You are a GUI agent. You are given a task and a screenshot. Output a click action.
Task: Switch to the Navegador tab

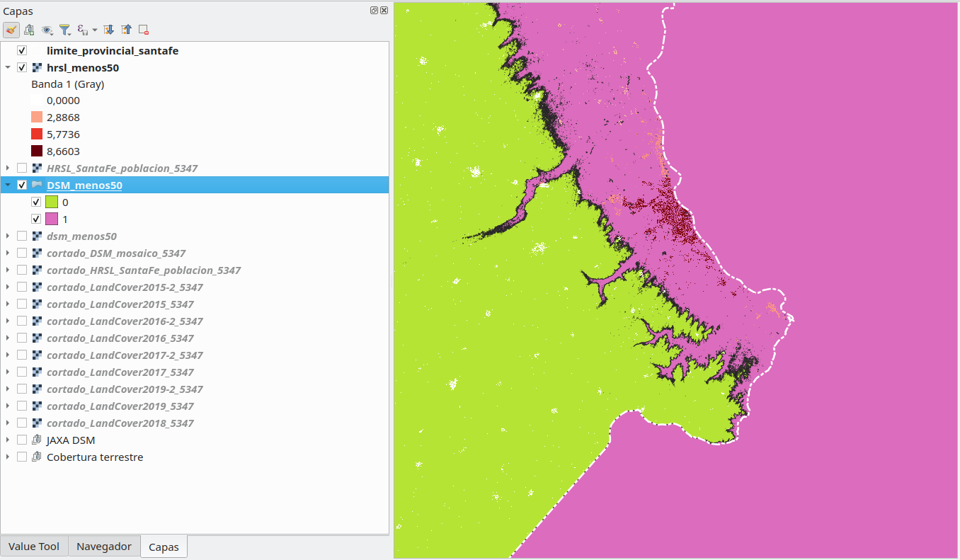(x=104, y=547)
